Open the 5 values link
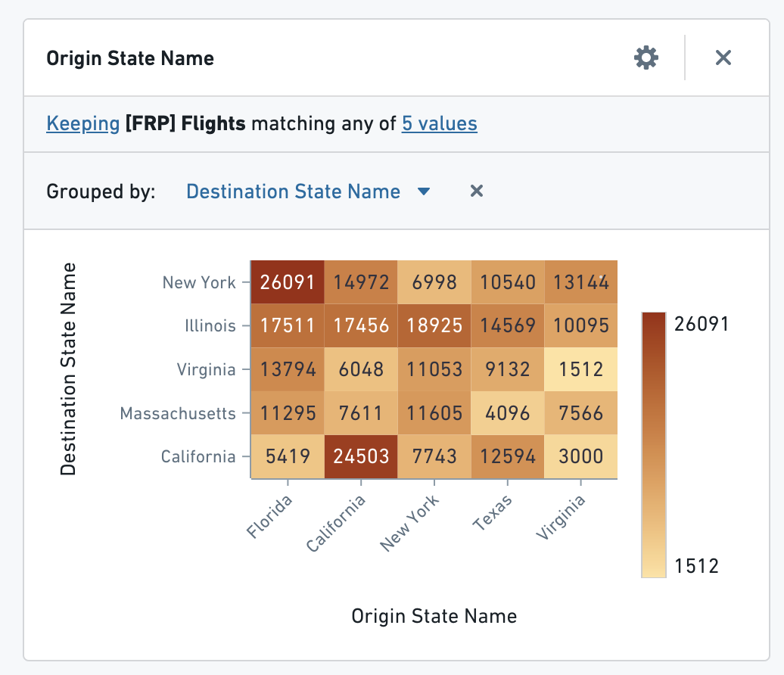Viewport: 784px width, 675px height. (x=440, y=123)
